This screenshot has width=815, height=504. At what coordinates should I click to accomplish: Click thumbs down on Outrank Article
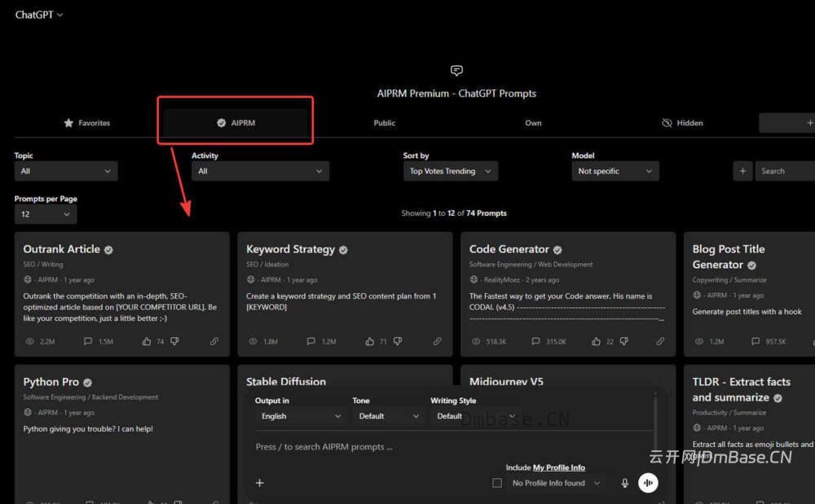(174, 341)
